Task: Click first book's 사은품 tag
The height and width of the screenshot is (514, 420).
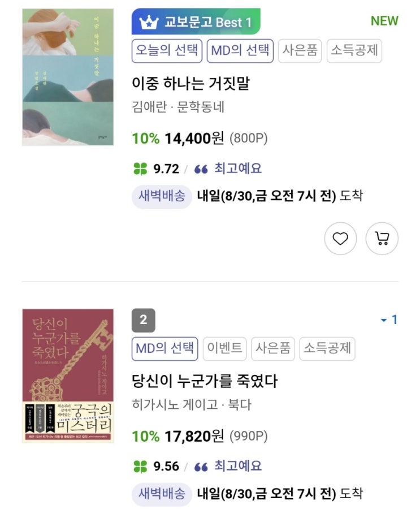Action: click(300, 50)
